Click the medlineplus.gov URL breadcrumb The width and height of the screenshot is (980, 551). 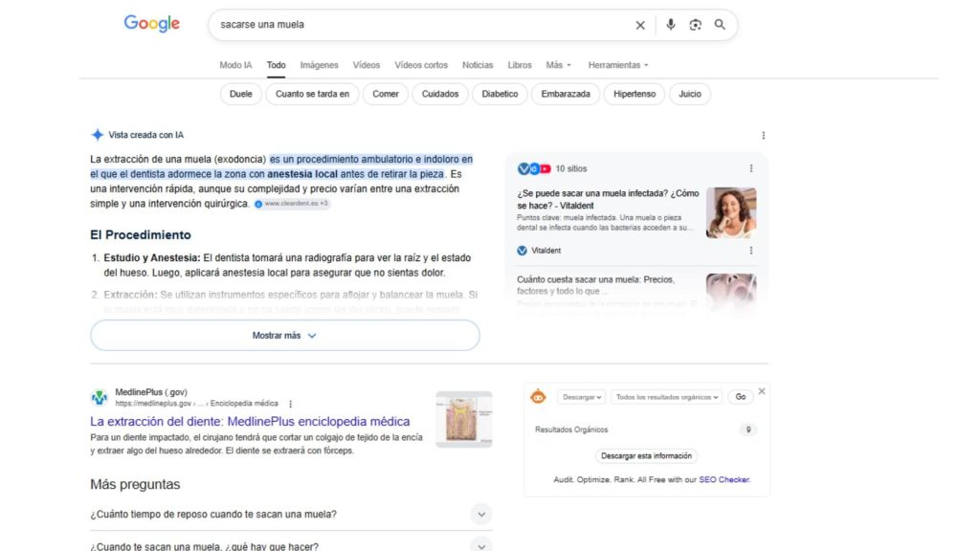tap(196, 404)
